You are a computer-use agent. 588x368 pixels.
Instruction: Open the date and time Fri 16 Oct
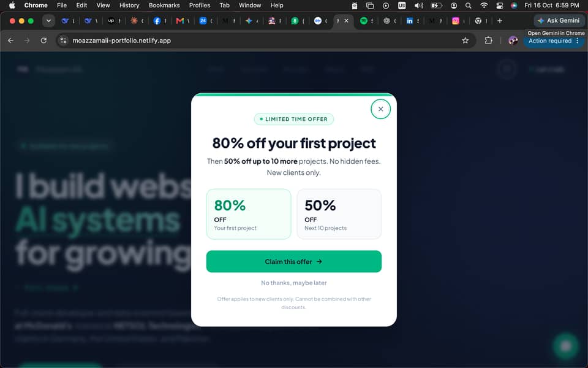pos(552,6)
